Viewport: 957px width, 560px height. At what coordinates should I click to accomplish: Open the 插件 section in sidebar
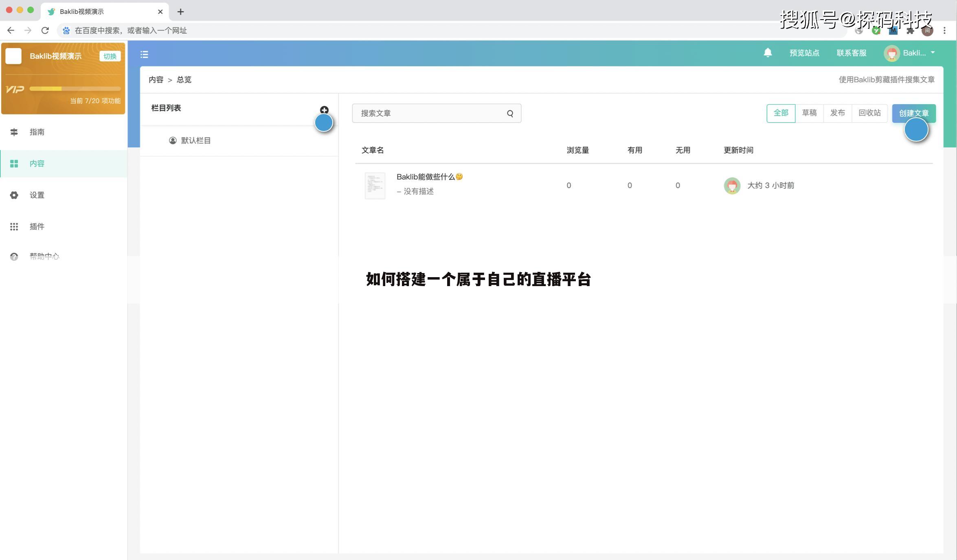(x=37, y=227)
